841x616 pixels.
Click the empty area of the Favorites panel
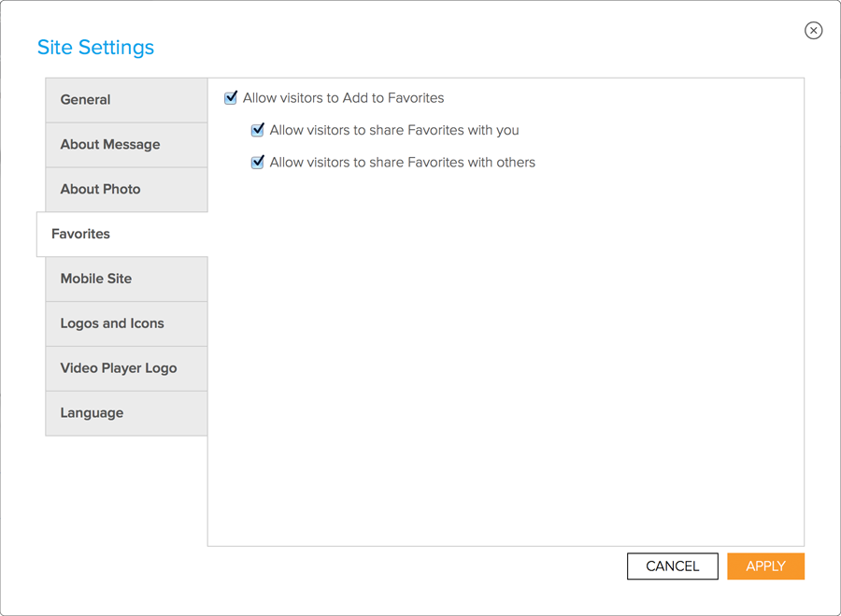(506, 354)
